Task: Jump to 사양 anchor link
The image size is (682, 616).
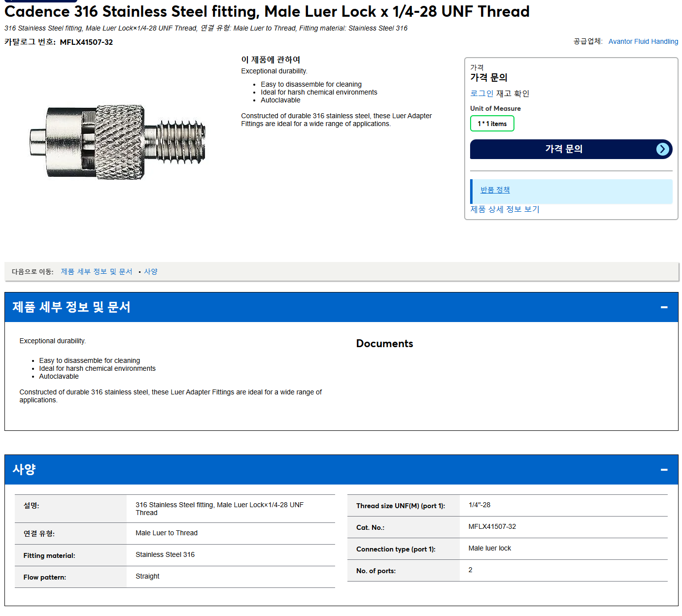Action: click(x=151, y=272)
